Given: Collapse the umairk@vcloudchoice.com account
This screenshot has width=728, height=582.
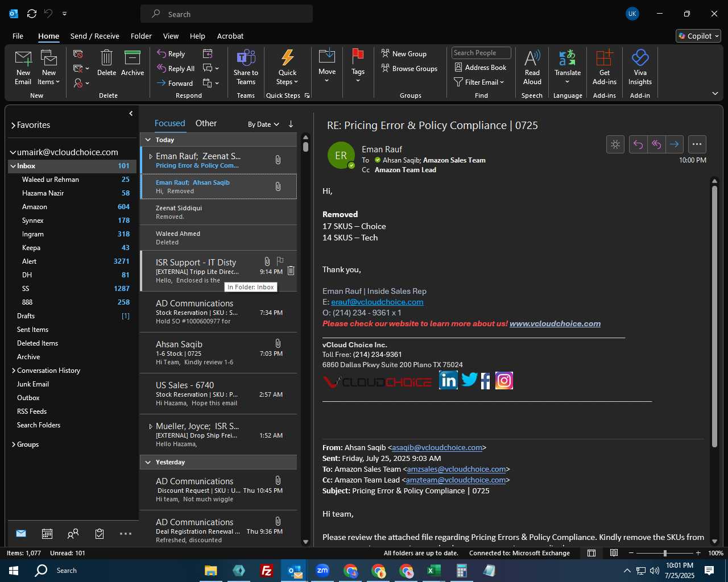Looking at the screenshot, I should pyautogui.click(x=13, y=152).
